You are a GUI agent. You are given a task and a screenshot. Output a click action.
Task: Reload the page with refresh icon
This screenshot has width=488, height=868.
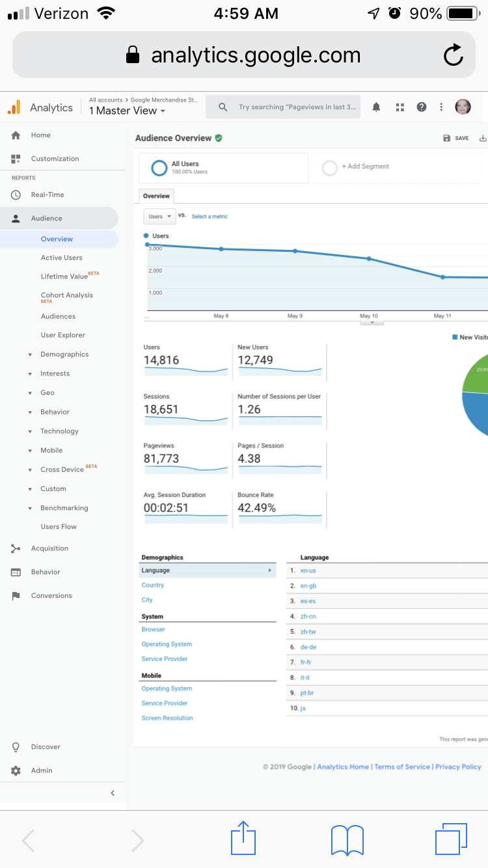[453, 55]
